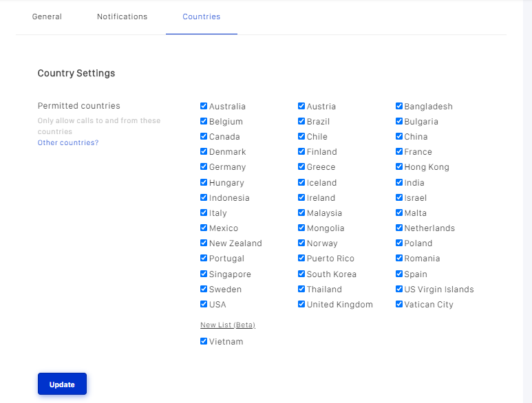The width and height of the screenshot is (532, 403).
Task: Uncheck the Sweden checkbox
Action: [204, 289]
